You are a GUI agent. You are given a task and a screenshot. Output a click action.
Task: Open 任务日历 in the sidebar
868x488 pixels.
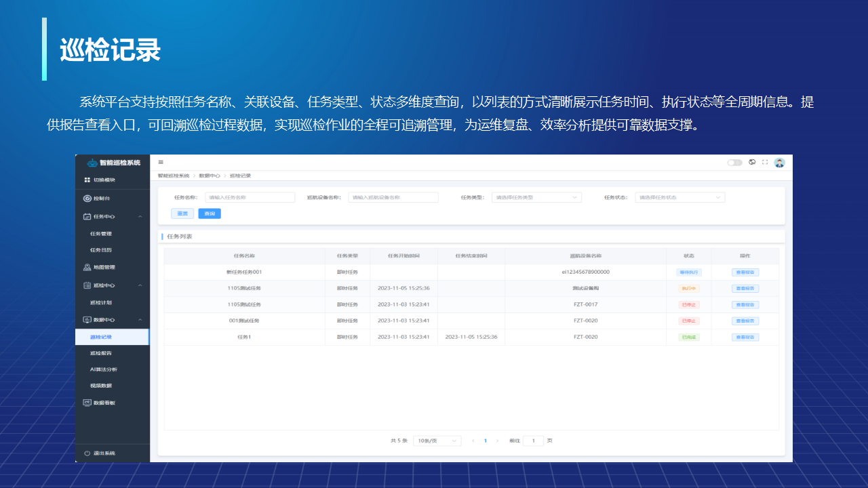click(101, 250)
